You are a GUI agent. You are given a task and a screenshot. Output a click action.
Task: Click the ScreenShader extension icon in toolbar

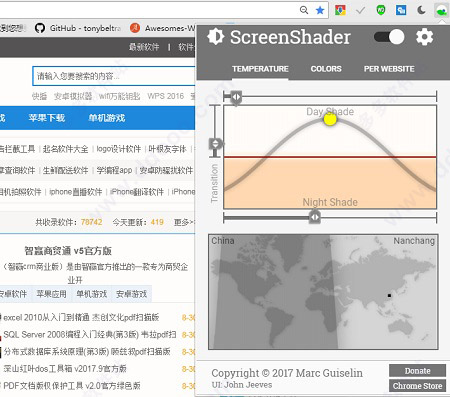pyautogui.click(x=442, y=10)
